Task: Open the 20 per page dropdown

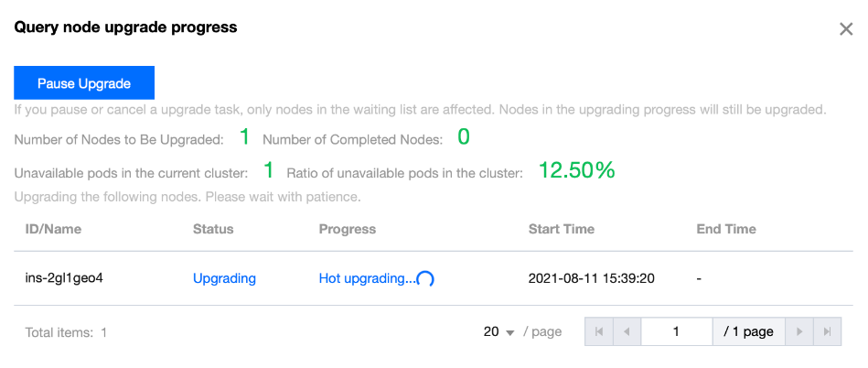Action: click(499, 332)
